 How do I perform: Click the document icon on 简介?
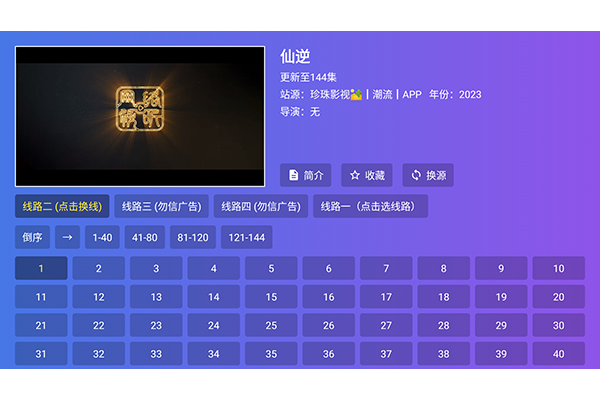(x=293, y=175)
